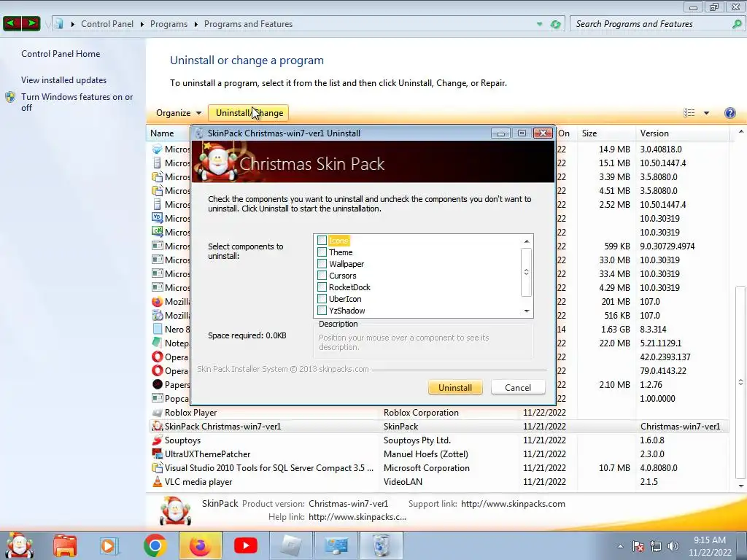Click the Souptoys icon in the list

coord(158,440)
